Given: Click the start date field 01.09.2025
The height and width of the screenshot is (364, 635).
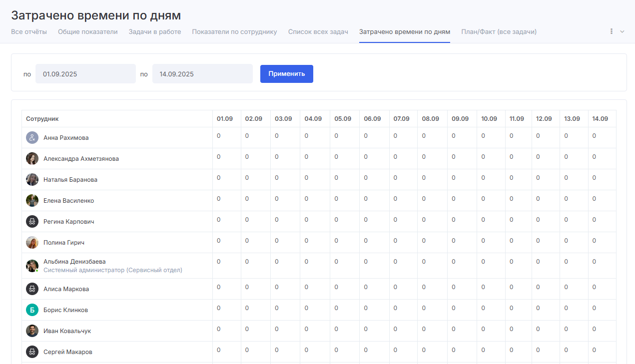Looking at the screenshot, I should (85, 74).
